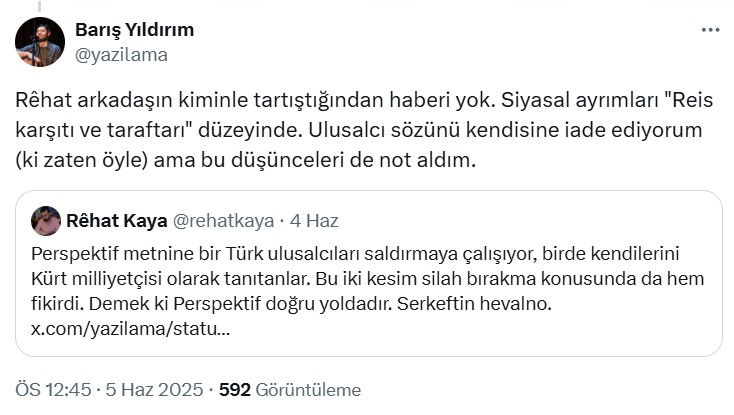Image resolution: width=734 pixels, height=415 pixels.
Task: Click Barış Yıldırım's profile picture
Action: click(40, 42)
